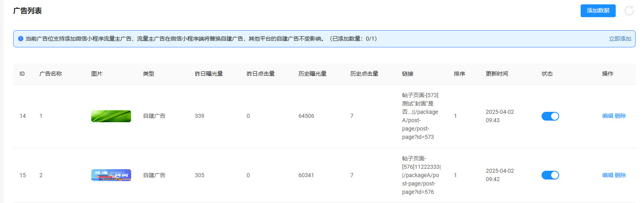
Task: Delete the ad with ID 14
Action: (620, 116)
